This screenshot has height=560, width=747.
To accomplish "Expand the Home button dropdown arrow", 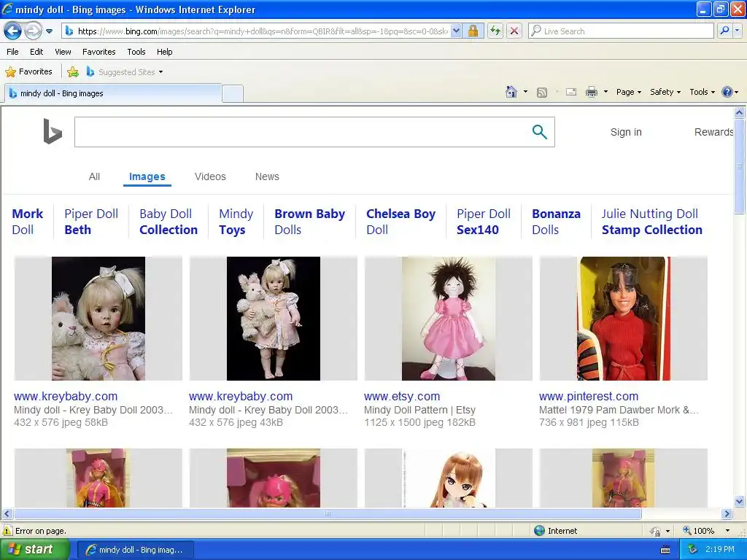I will pyautogui.click(x=525, y=92).
